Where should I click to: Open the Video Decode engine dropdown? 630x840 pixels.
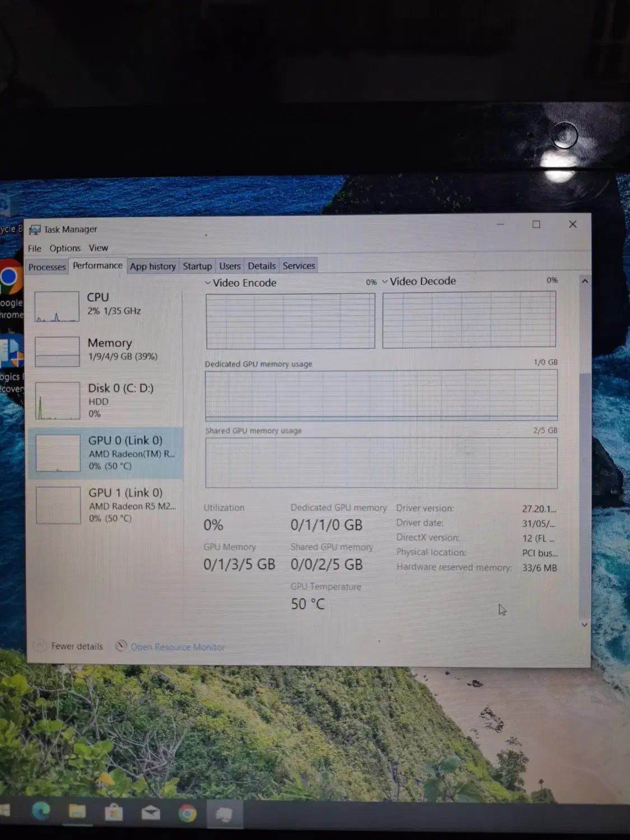tap(385, 282)
